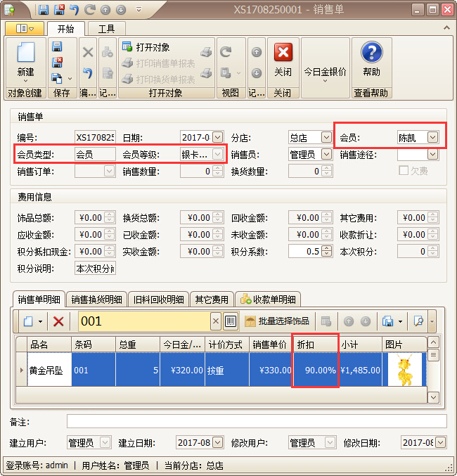Click 打开对象 in the ribbon
Image resolution: width=457 pixels, height=476 pixels.
pos(146,47)
